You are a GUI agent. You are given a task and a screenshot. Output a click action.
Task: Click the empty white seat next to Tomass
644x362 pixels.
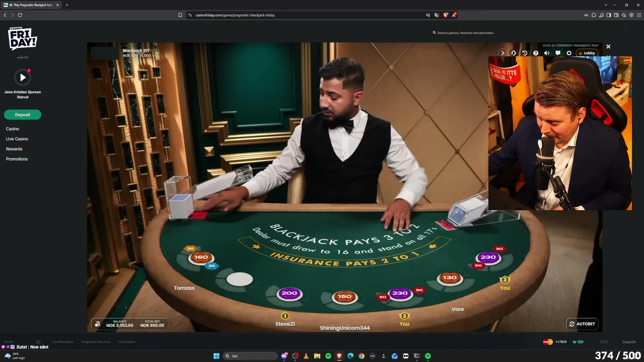239,279
